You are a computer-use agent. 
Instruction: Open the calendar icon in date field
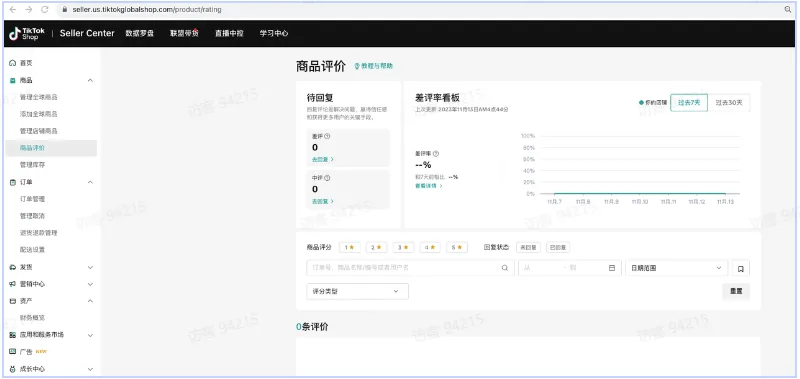tap(612, 268)
